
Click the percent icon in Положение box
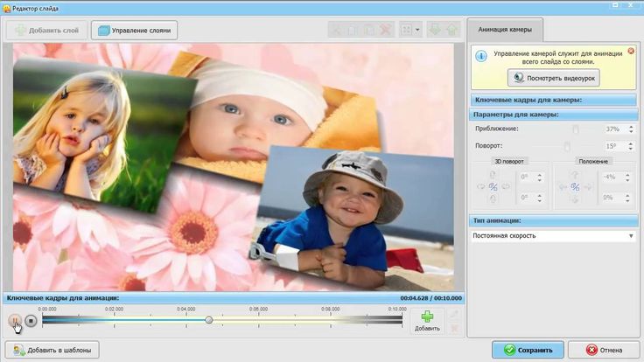575,186
